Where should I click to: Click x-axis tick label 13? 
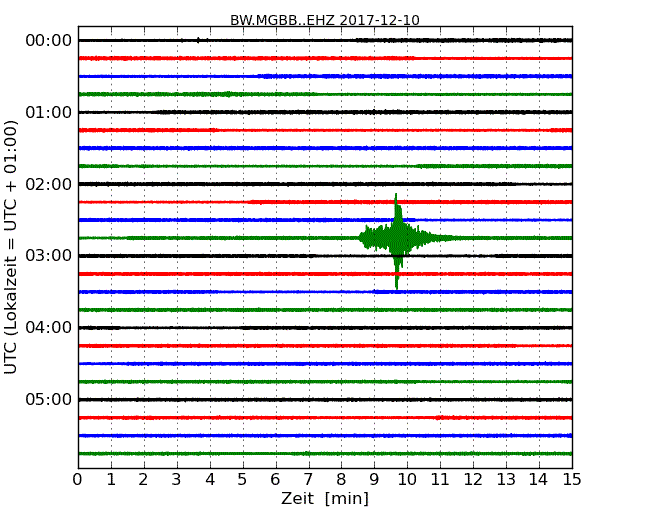tap(506, 479)
